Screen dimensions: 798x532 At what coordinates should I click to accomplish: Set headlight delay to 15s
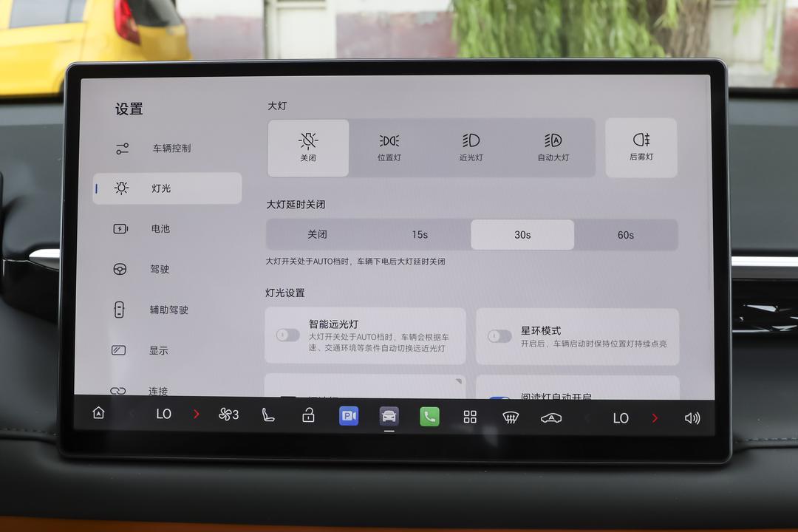pyautogui.click(x=420, y=235)
